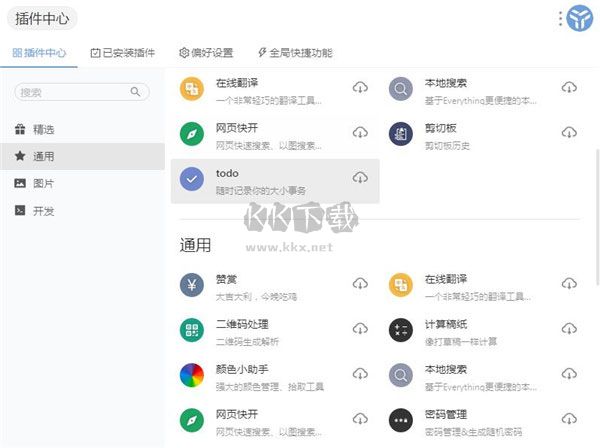Click the magnifier icon in search box
Screen dimensions: 600x448
point(135,92)
